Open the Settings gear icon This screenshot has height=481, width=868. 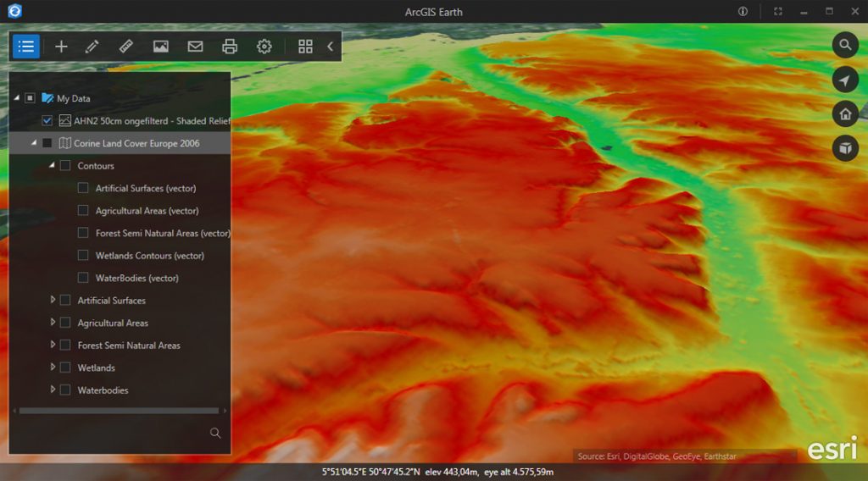click(264, 47)
